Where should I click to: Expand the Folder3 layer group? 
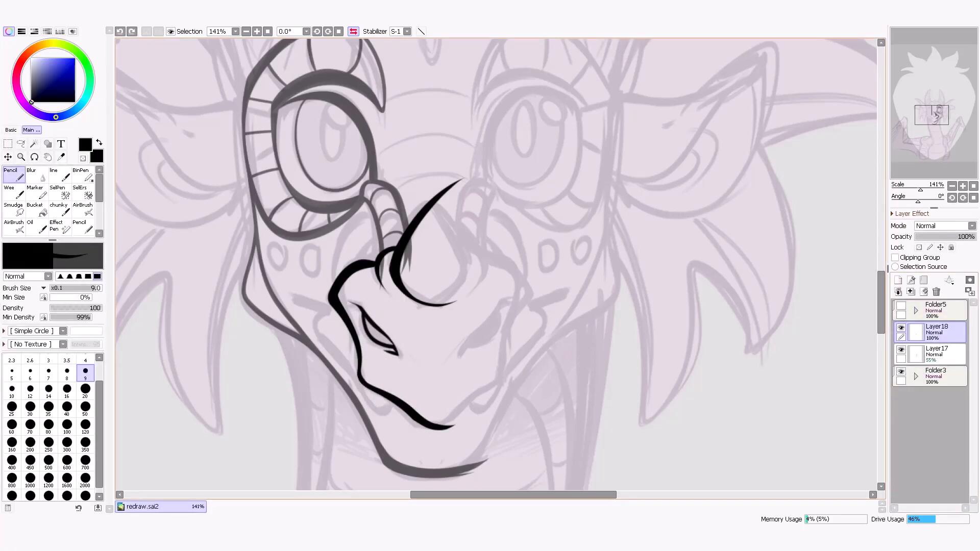point(916,377)
